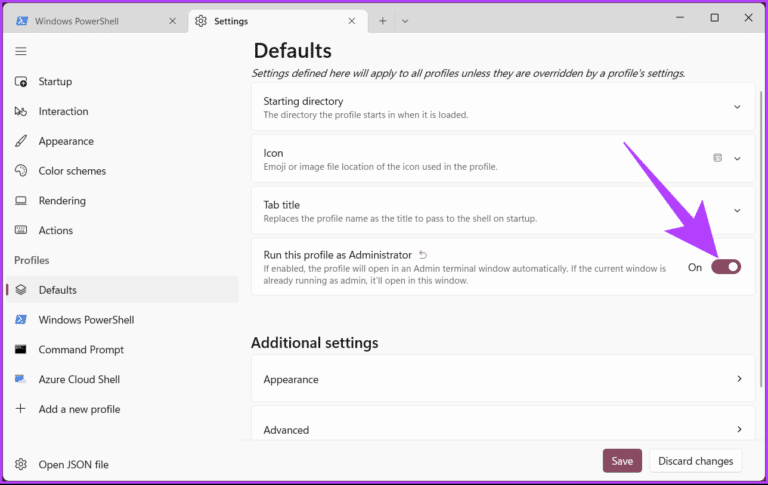The height and width of the screenshot is (485, 768).
Task: Click the Discard changes button
Action: [696, 461]
